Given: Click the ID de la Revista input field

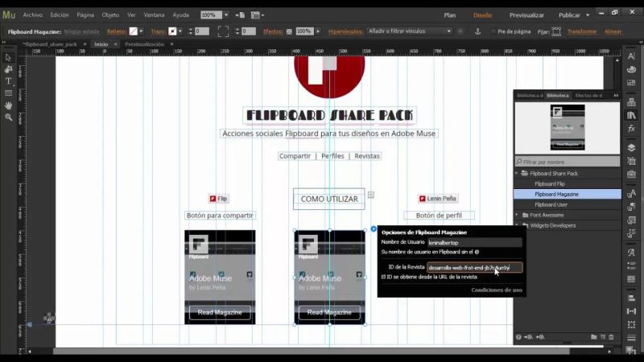Looking at the screenshot, I should (x=475, y=268).
